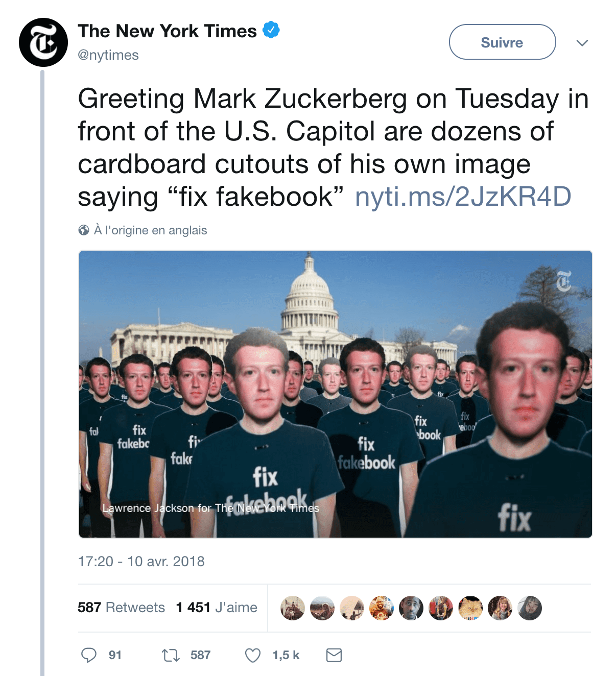Click the envelope direct message icon
The height and width of the screenshot is (676, 616).
(334, 655)
